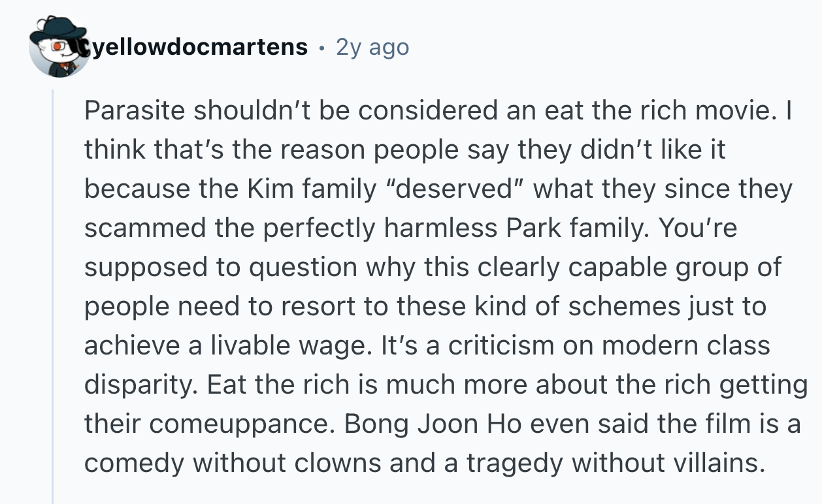Click the black hat on the avatar
822x504 pixels.
click(x=60, y=29)
